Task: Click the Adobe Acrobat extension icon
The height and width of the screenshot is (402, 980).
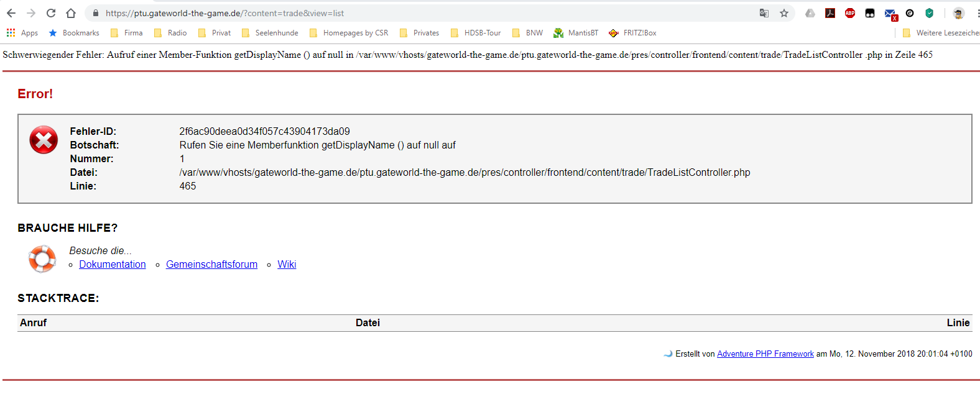Action: click(x=830, y=13)
